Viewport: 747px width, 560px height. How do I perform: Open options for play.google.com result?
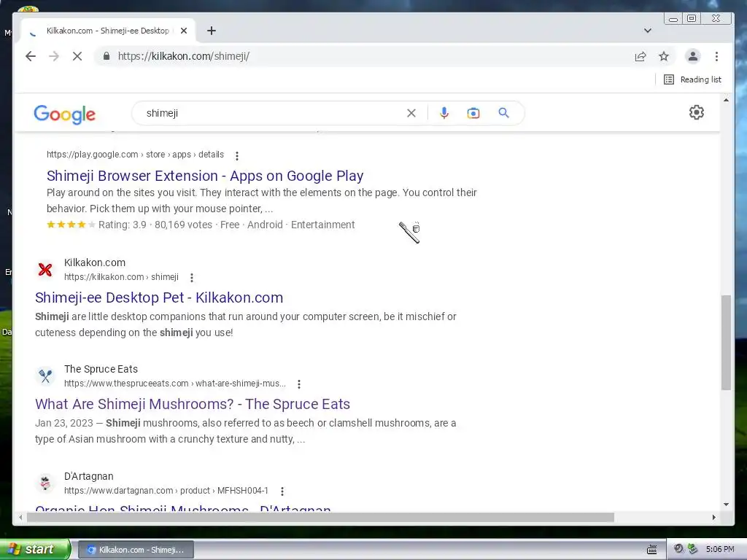[x=237, y=155]
